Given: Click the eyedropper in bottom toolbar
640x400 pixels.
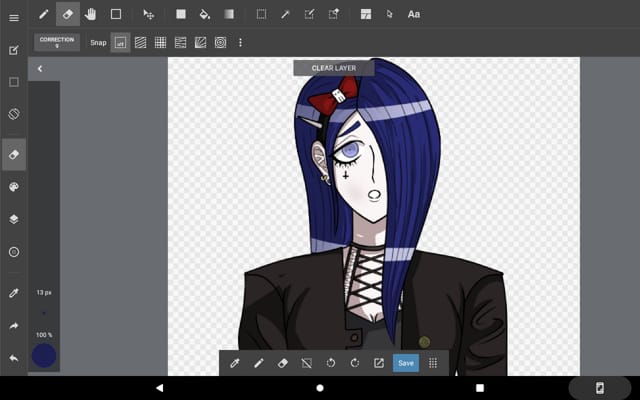Looking at the screenshot, I should pyautogui.click(x=235, y=363).
